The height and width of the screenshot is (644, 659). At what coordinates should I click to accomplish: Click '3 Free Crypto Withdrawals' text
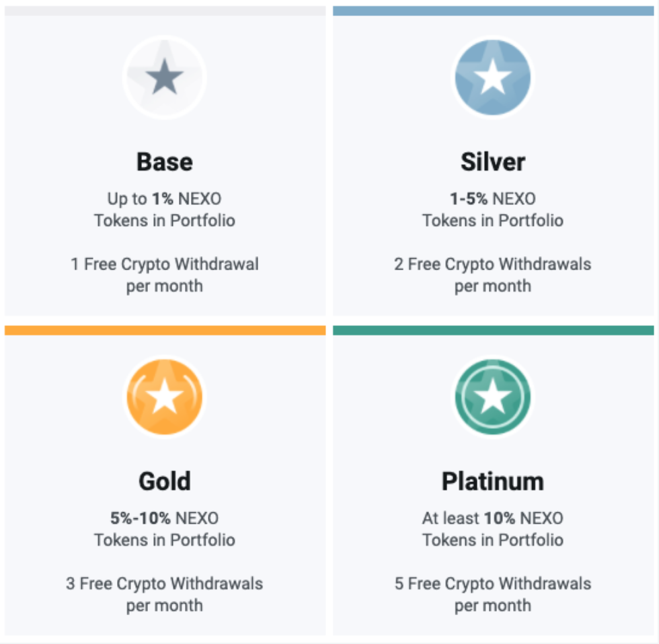pyautogui.click(x=165, y=583)
